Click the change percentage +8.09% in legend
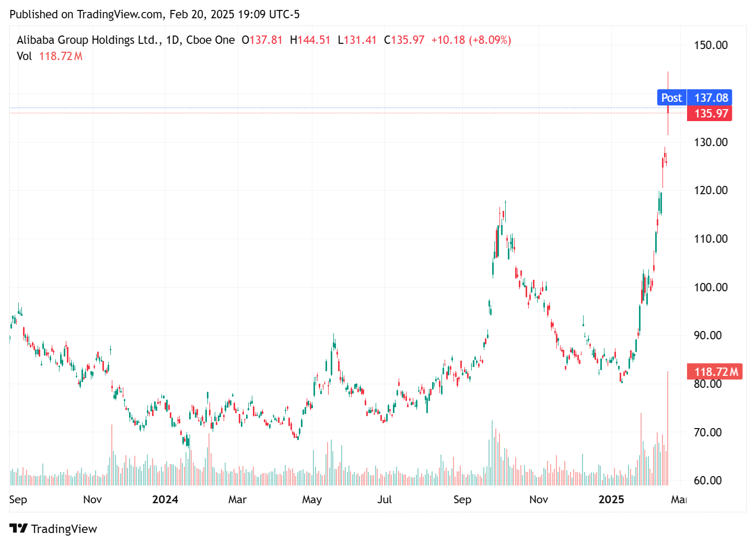Viewport: 756px width, 545px height. tap(490, 40)
